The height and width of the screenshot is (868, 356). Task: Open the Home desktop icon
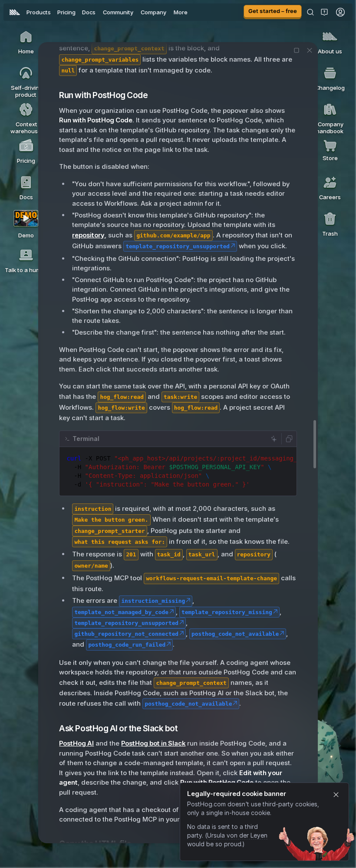pyautogui.click(x=26, y=37)
